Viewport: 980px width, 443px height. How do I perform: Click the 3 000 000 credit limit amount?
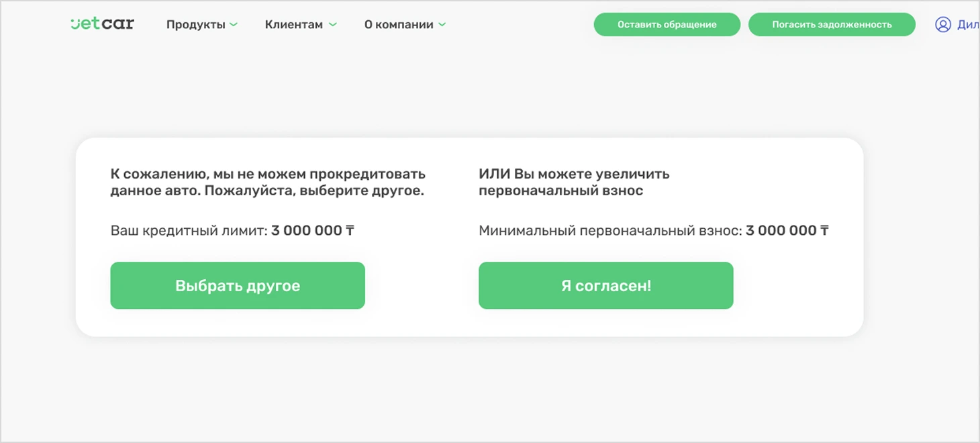click(307, 230)
